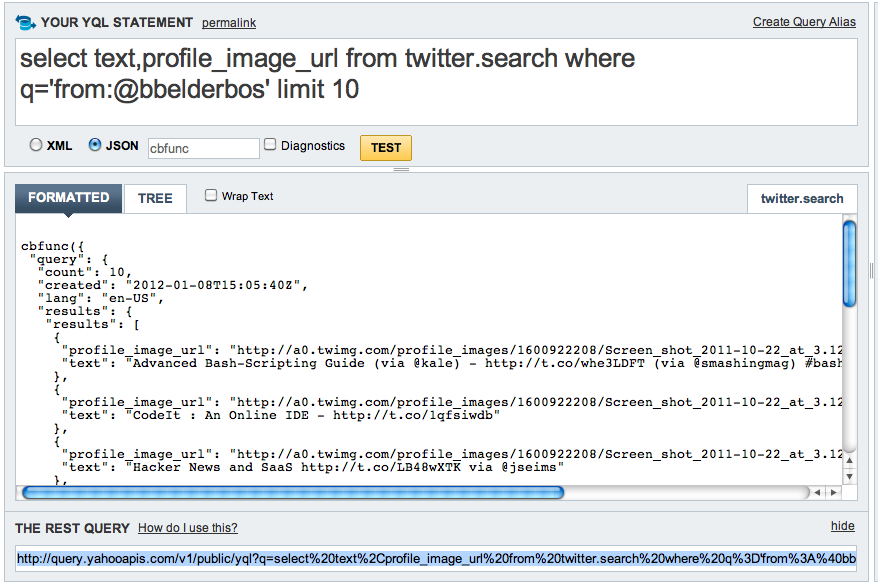Click the cbfunc callback input field

pyautogui.click(x=203, y=148)
